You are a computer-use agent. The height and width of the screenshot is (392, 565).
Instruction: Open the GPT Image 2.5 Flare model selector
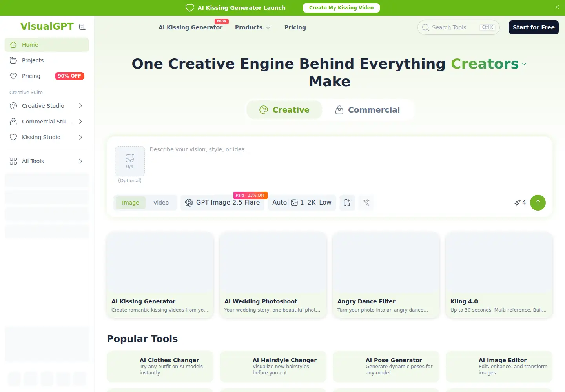[x=222, y=203]
